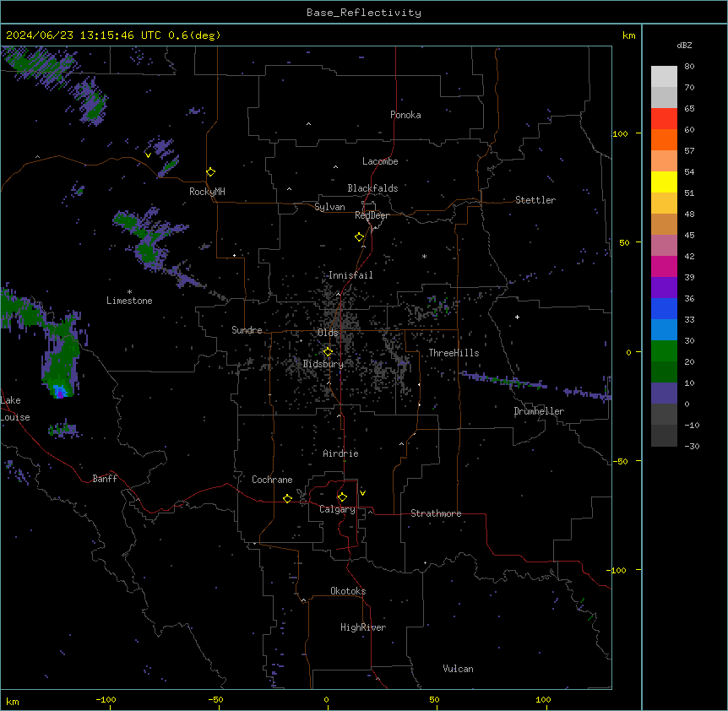Click the blue-purple storm core near Lake Louise
Viewport: 728px width, 711px height.
click(x=59, y=391)
